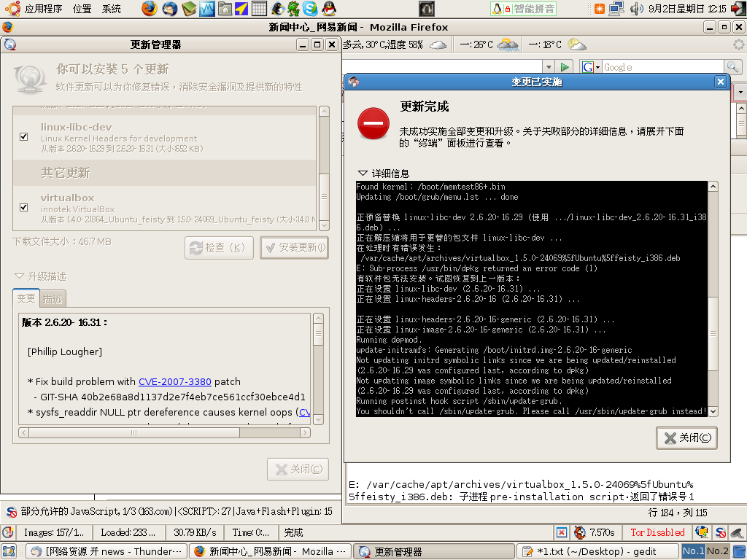Switch to 更新管理器 window on taskbar
747x560 pixels.
(434, 551)
